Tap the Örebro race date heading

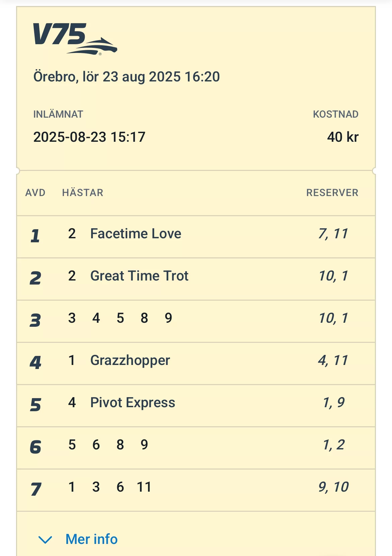126,77
